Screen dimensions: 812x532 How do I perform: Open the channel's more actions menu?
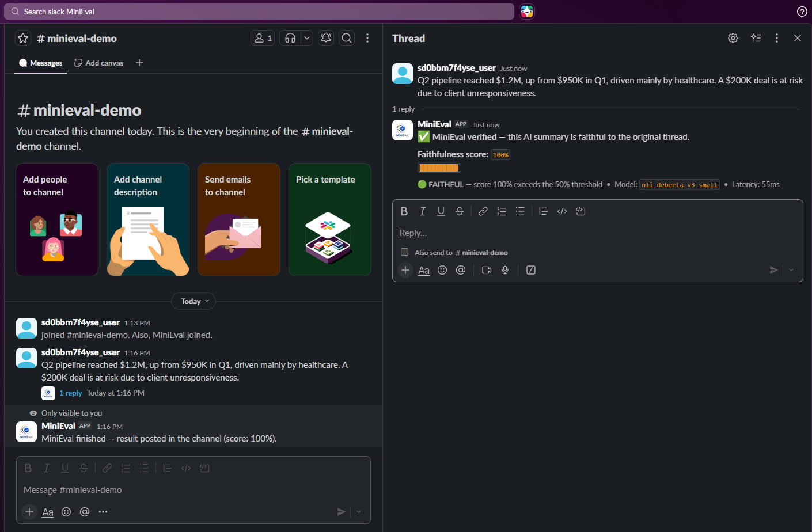[x=367, y=38]
